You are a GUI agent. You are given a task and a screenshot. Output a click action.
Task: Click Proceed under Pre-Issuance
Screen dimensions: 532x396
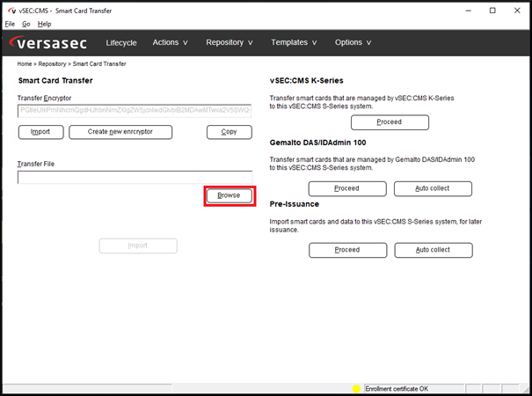coord(347,250)
